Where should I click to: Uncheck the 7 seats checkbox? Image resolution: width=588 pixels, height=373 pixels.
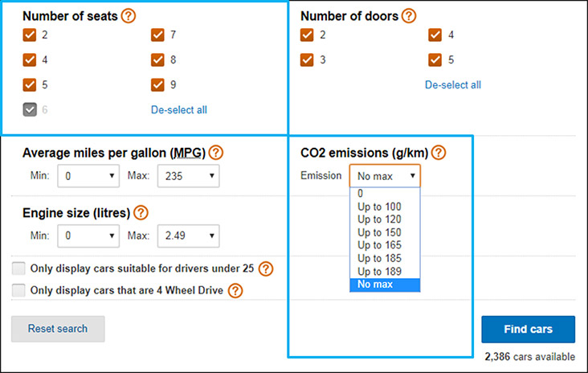(157, 35)
